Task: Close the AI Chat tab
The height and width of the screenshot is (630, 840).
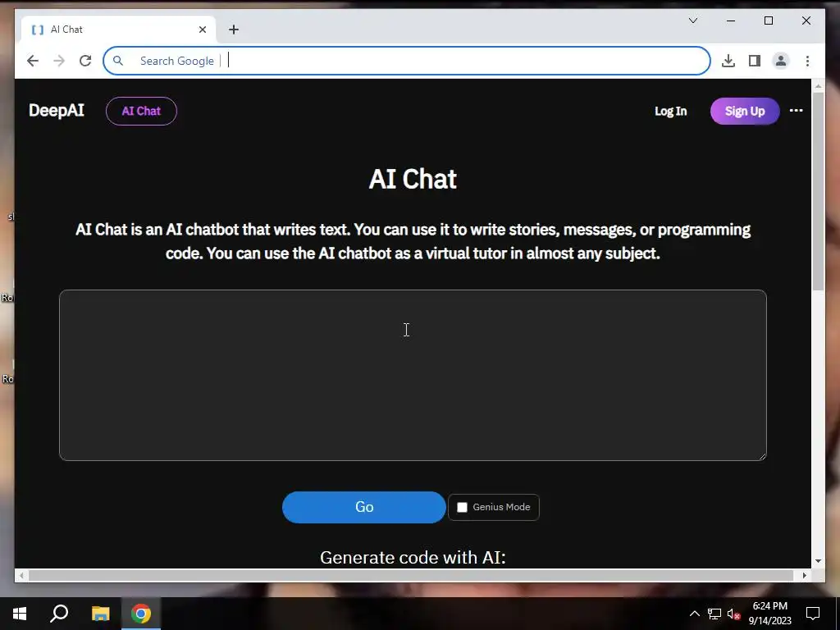Action: click(x=203, y=30)
